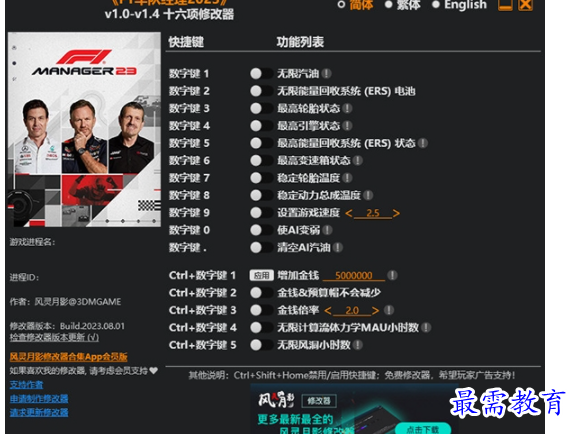Toggle 金钱倍率 switch
This screenshot has width=574, height=434.
pos(261,310)
